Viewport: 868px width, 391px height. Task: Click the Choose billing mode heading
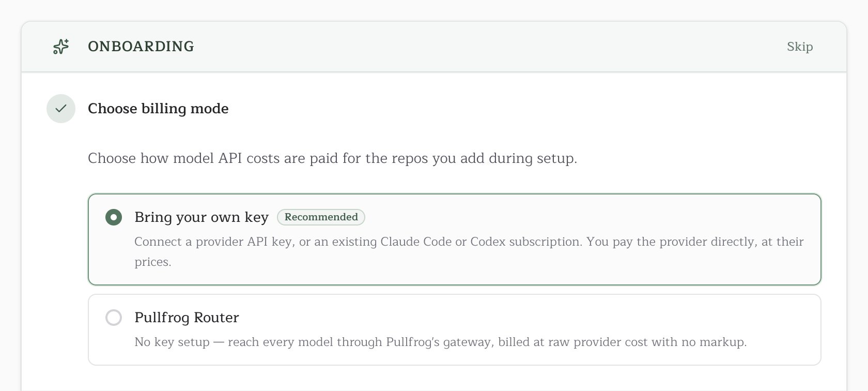[x=158, y=109]
